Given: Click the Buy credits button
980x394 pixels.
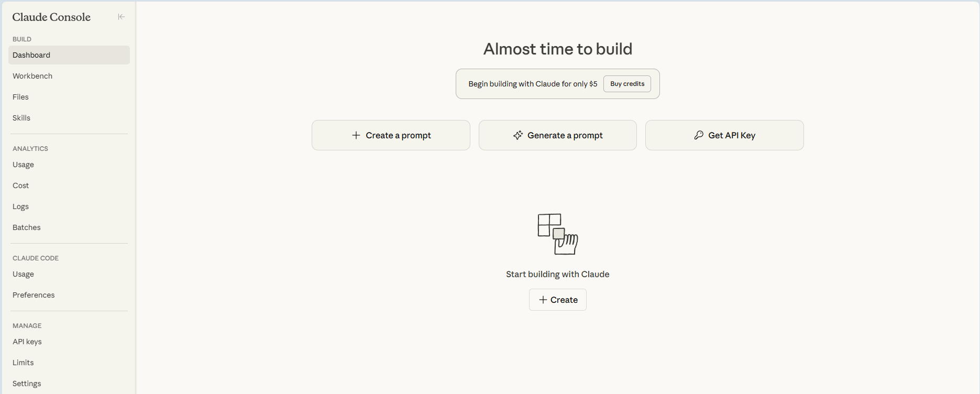Looking at the screenshot, I should (627, 84).
